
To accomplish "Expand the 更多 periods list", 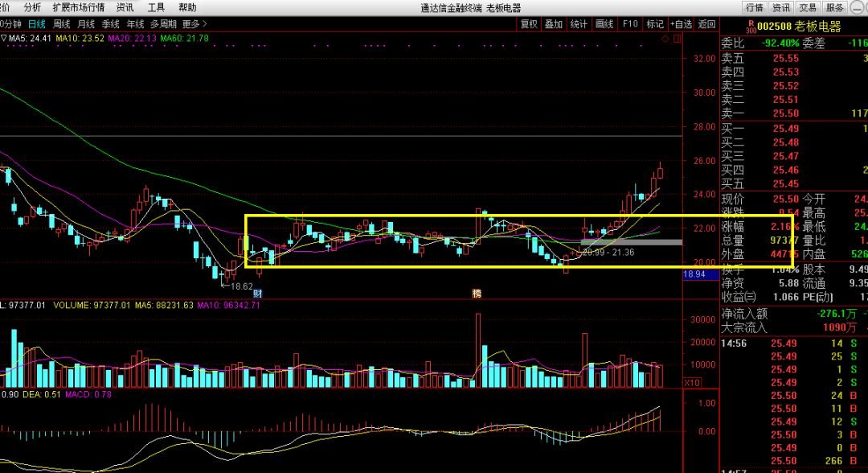I will click(194, 24).
